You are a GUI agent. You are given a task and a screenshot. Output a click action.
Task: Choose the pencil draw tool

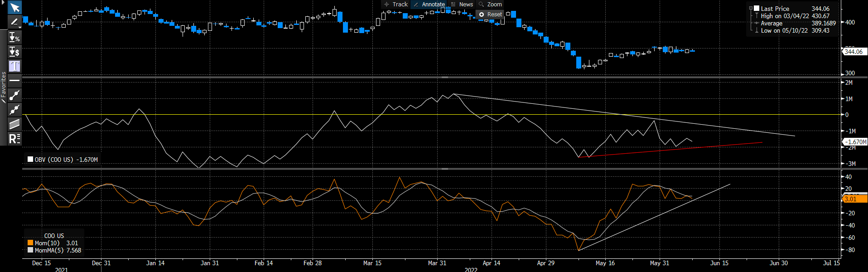(x=14, y=21)
